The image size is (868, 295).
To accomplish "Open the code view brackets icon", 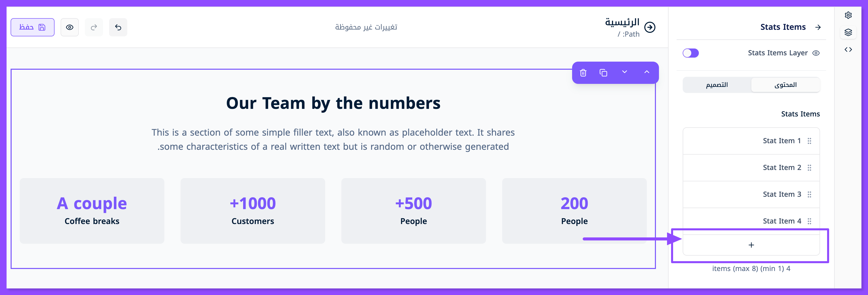I will tap(848, 50).
